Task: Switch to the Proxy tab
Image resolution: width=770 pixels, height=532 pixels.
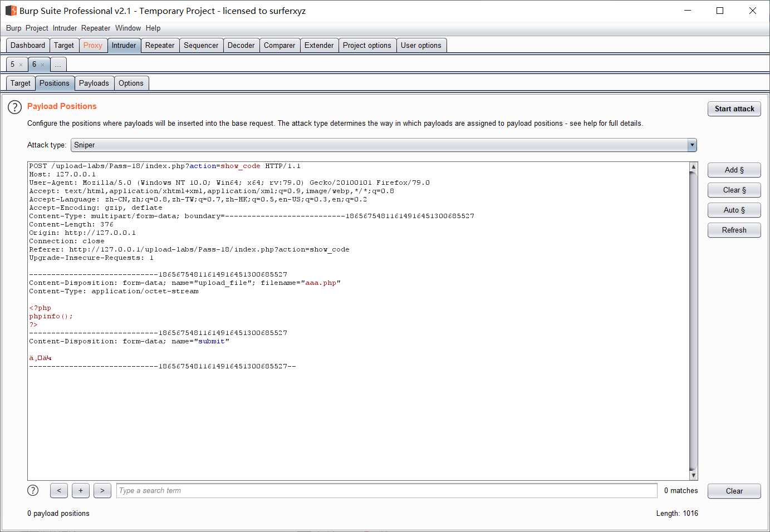Action: pyautogui.click(x=93, y=46)
